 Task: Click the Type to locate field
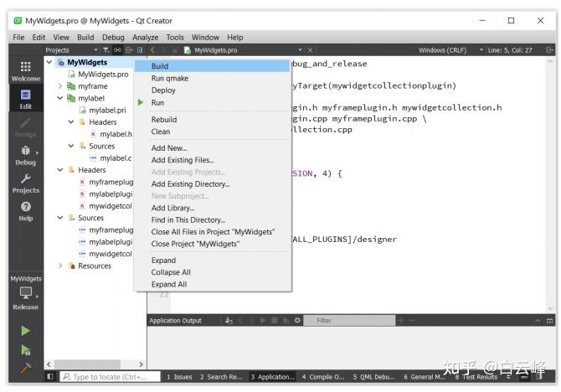point(110,377)
